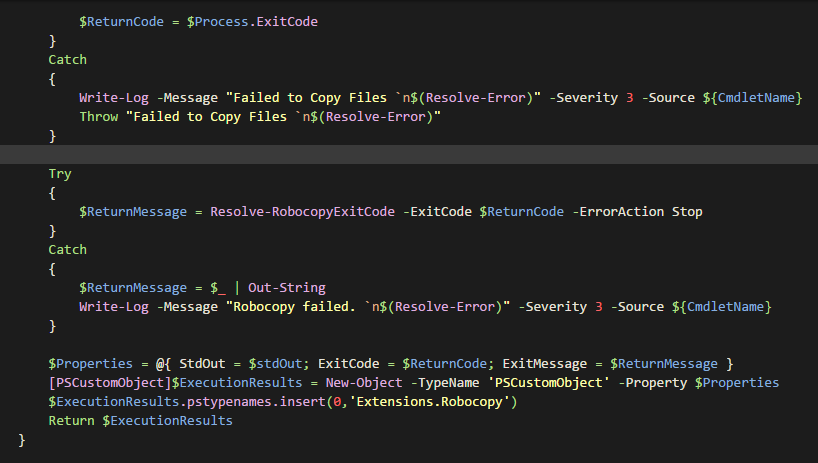The image size is (818, 463).
Task: Click ${CmdletName} on the Failed to Copy line
Action: pos(752,98)
